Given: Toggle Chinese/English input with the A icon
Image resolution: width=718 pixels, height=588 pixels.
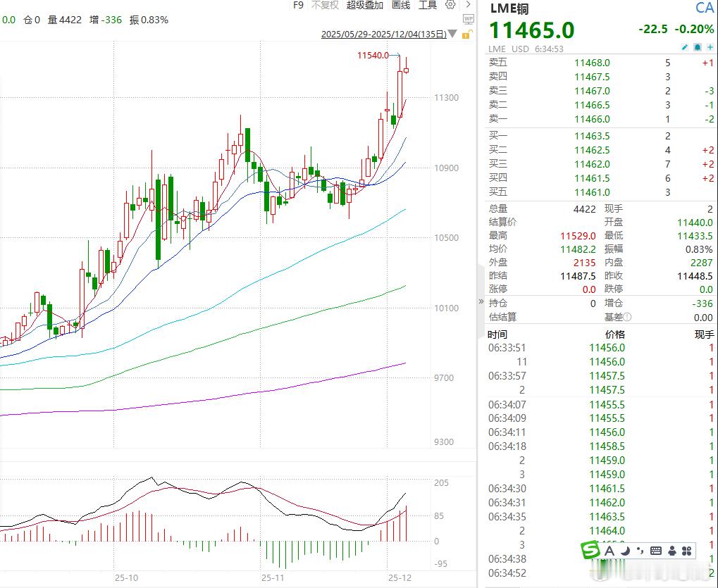Looking at the screenshot, I should tap(609, 550).
